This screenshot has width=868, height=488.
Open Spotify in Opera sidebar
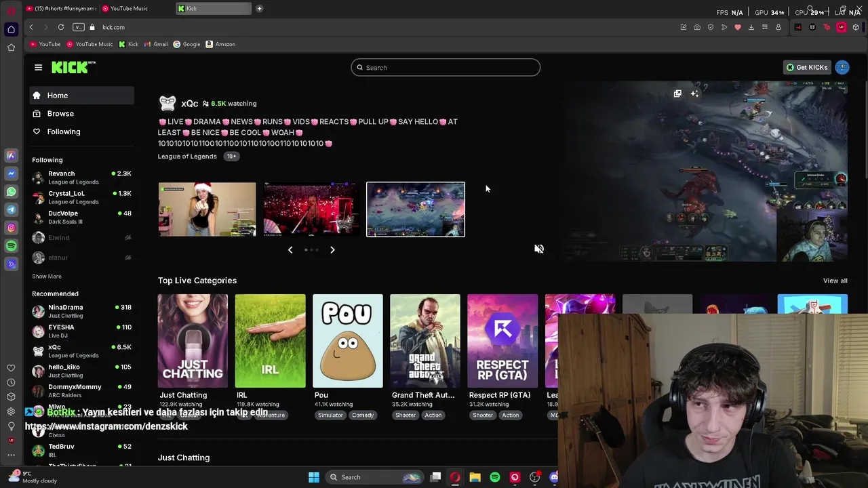[x=11, y=246]
